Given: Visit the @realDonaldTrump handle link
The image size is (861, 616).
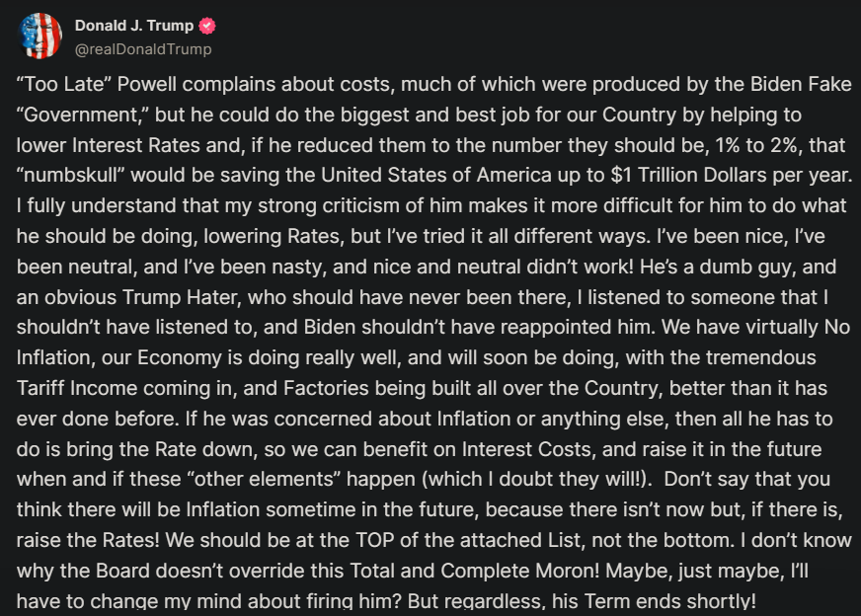Looking at the screenshot, I should click(143, 49).
